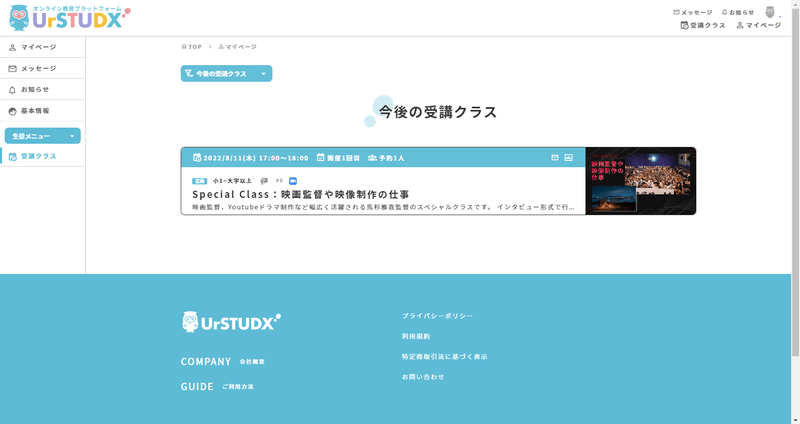Open お知らせ in the top-right header
This screenshot has width=800, height=424.
pyautogui.click(x=738, y=12)
